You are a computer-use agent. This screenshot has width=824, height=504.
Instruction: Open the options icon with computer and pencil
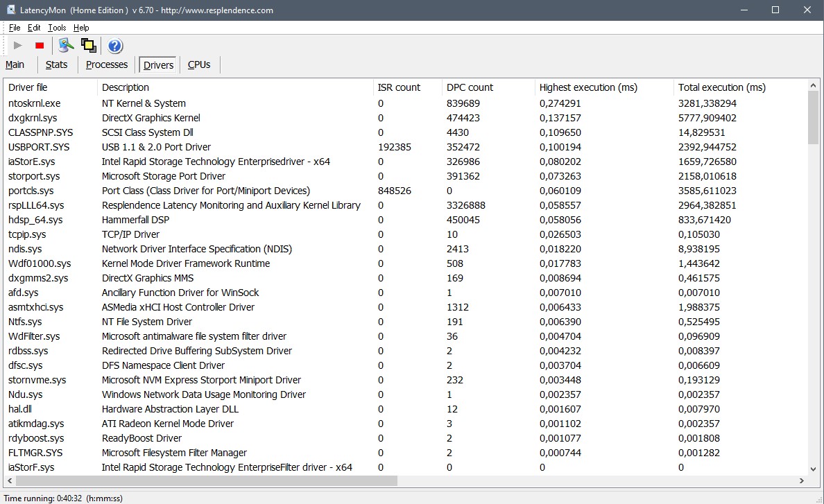(66, 46)
